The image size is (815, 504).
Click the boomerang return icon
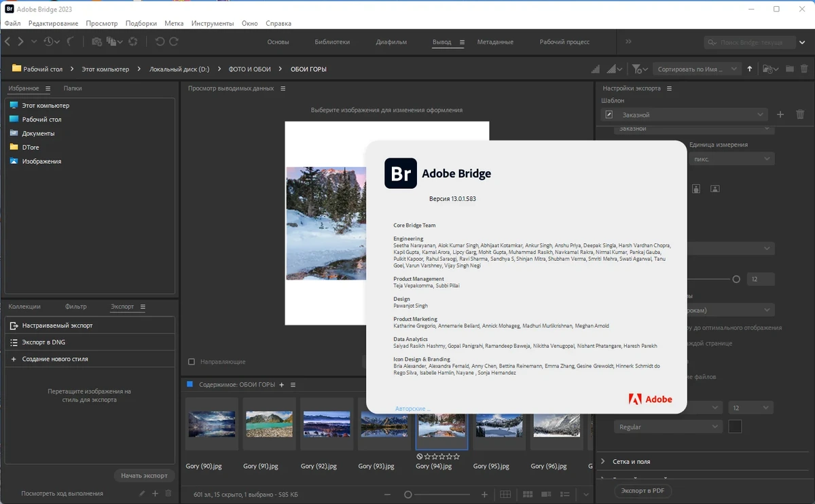click(x=71, y=42)
